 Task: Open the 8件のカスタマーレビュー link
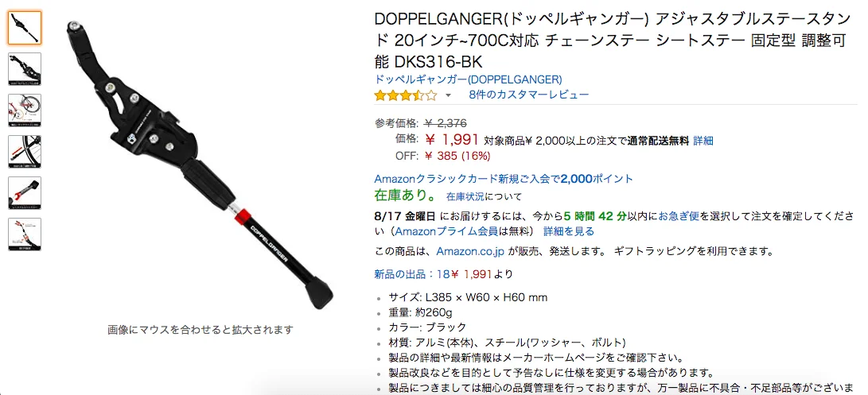[x=528, y=95]
